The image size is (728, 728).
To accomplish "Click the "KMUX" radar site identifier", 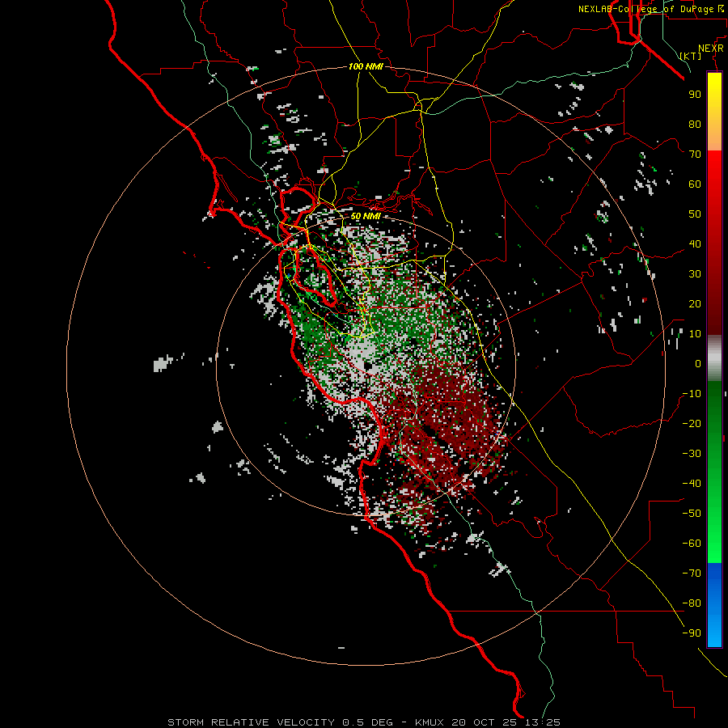I will coord(429,722).
